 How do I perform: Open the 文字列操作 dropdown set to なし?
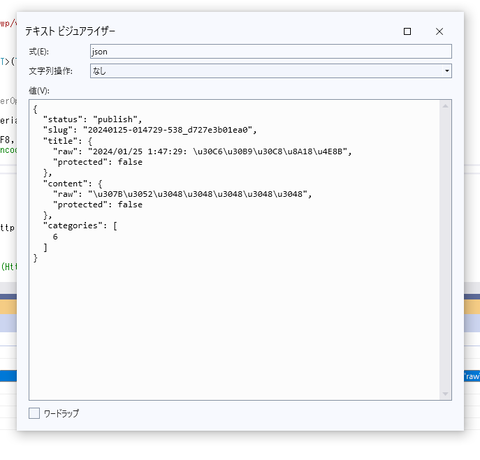point(271,71)
